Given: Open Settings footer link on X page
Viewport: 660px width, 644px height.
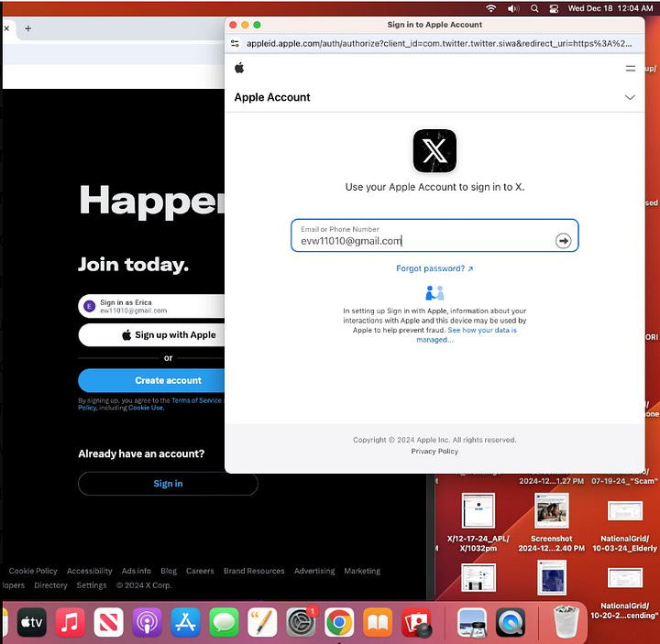Looking at the screenshot, I should tap(92, 585).
